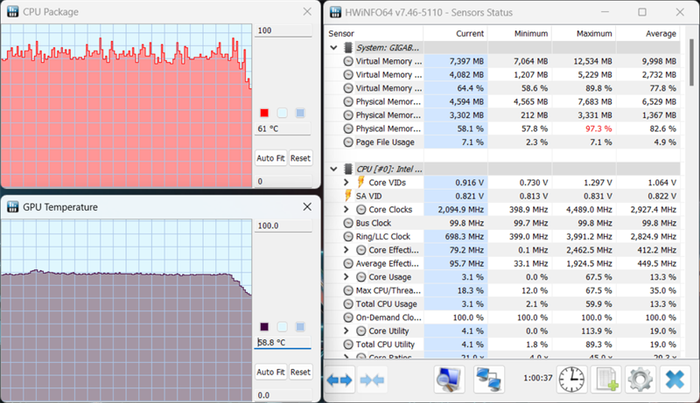Viewport: 700px width, 403px height.
Task: Open sensor settings gear icon
Action: (x=640, y=380)
